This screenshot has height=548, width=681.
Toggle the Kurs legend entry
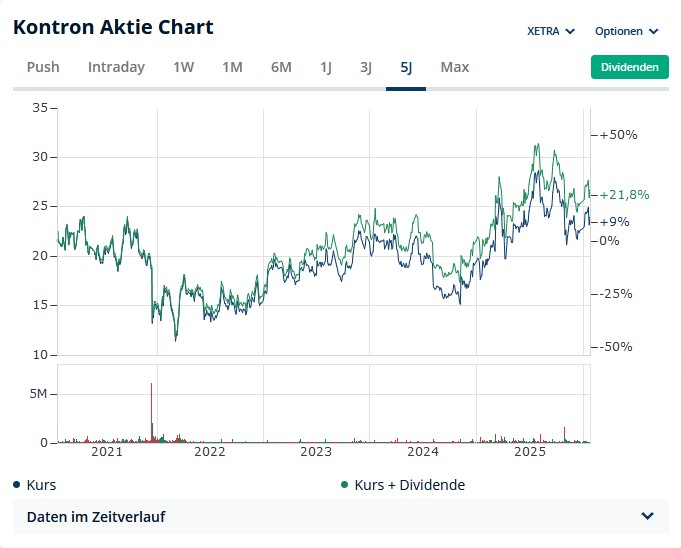coord(41,485)
